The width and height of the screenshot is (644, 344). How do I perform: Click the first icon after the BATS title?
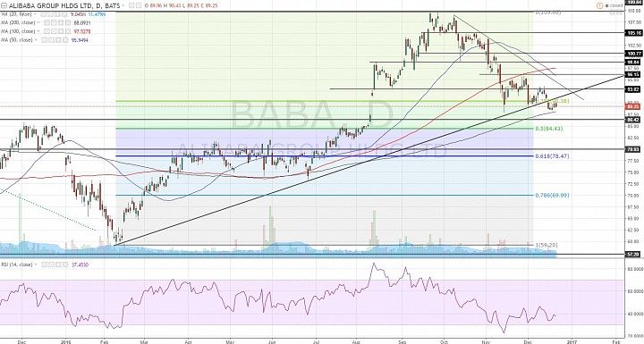coord(131,5)
